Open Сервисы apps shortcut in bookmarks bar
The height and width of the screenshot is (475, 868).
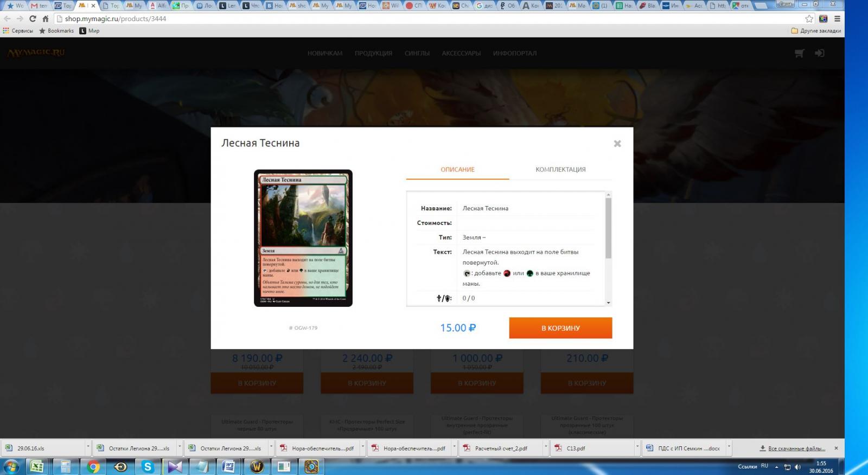point(18,31)
